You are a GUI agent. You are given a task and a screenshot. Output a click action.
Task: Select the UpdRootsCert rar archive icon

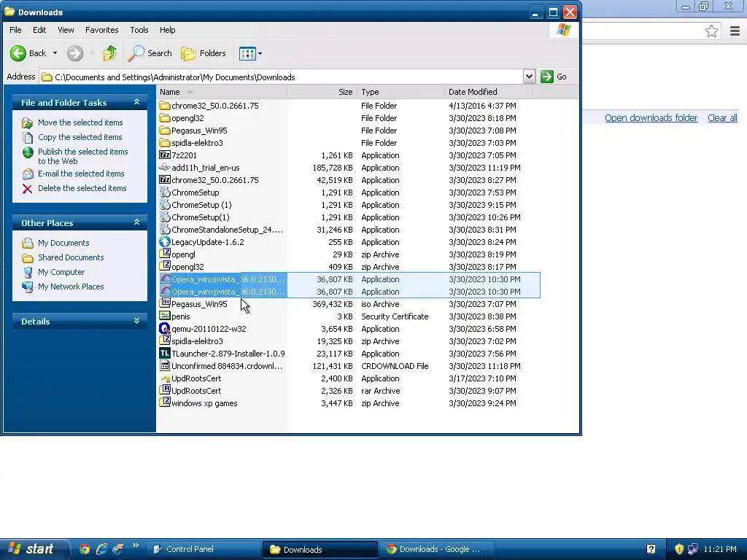click(165, 391)
